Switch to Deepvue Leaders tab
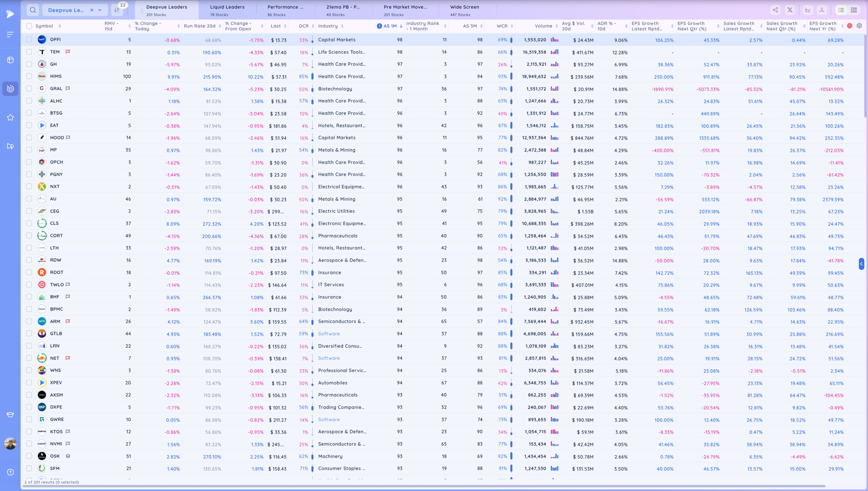 coord(166,10)
